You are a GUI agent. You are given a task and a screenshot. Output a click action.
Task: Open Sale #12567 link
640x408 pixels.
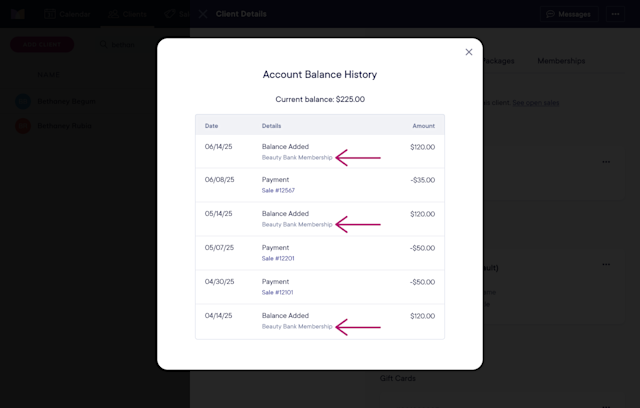point(278,191)
